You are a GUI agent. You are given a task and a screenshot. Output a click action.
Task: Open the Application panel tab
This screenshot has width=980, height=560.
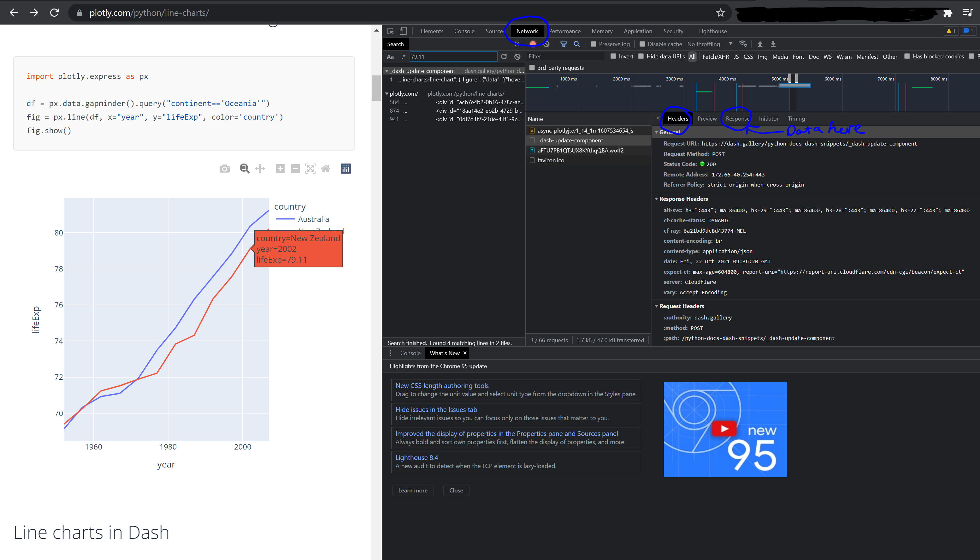638,31
